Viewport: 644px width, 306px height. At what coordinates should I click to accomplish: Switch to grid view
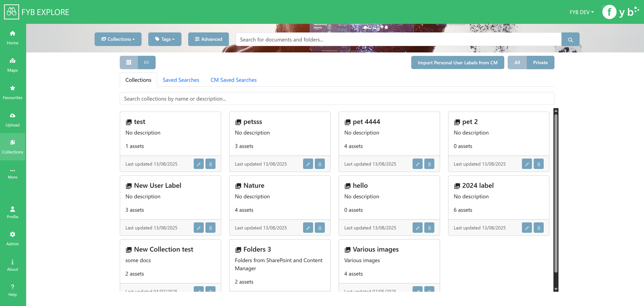click(129, 62)
